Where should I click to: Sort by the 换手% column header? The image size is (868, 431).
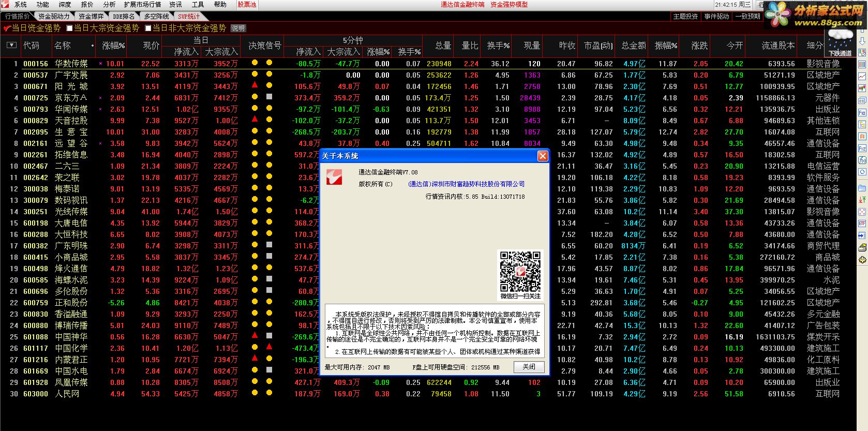tap(498, 46)
